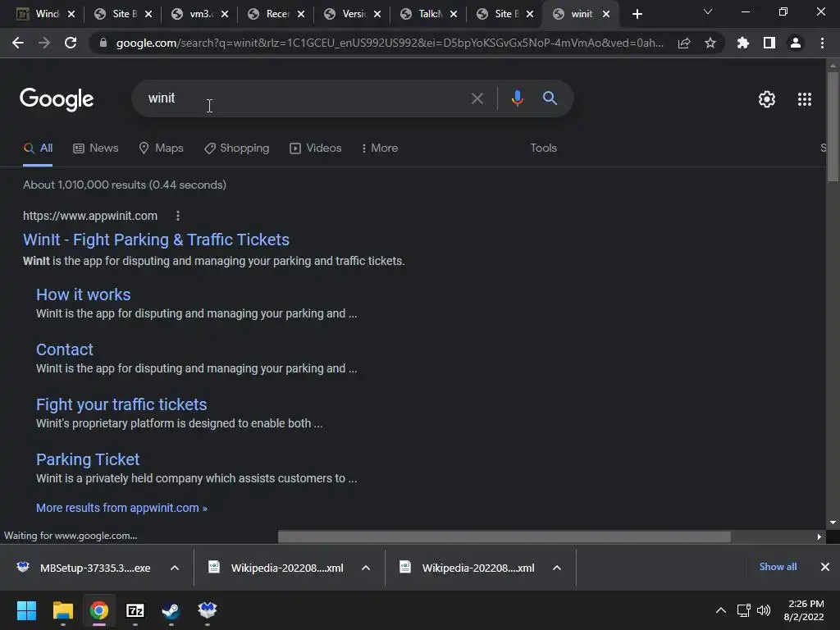
Task: Expand the More search filters menu
Action: click(379, 148)
